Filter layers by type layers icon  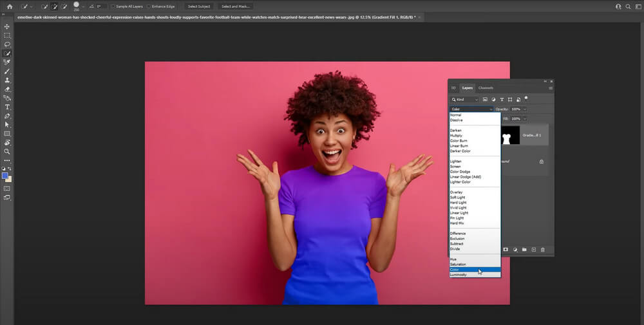click(502, 99)
